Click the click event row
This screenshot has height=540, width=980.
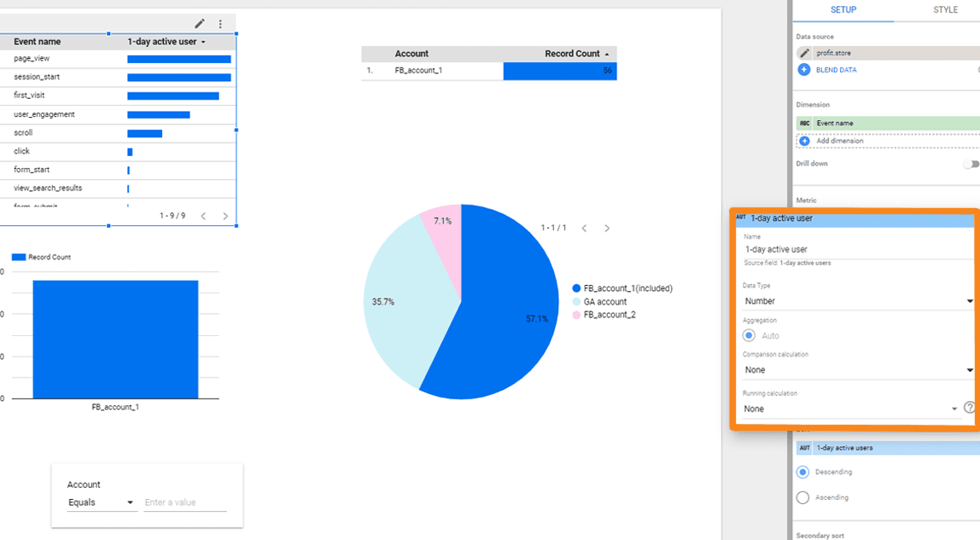pyautogui.click(x=118, y=151)
